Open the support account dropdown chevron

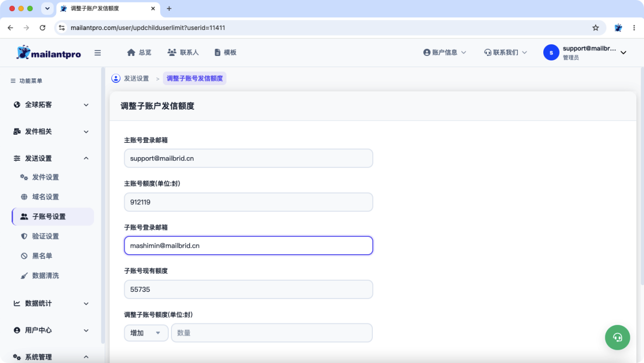tap(624, 52)
